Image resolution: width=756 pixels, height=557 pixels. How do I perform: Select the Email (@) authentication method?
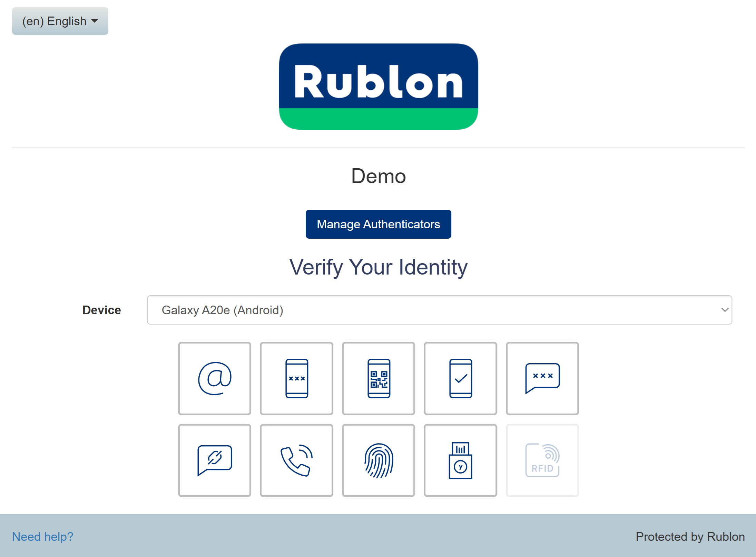coord(214,378)
